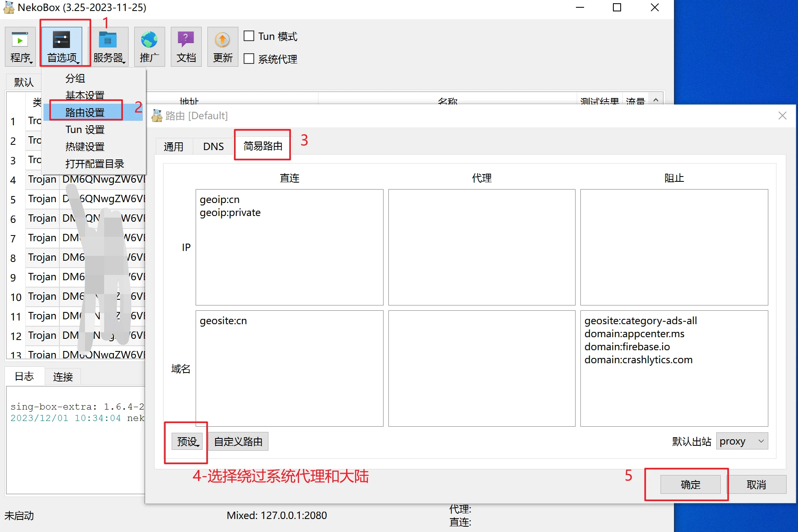
Task: Click the 代理 域名 text box
Action: click(x=482, y=368)
